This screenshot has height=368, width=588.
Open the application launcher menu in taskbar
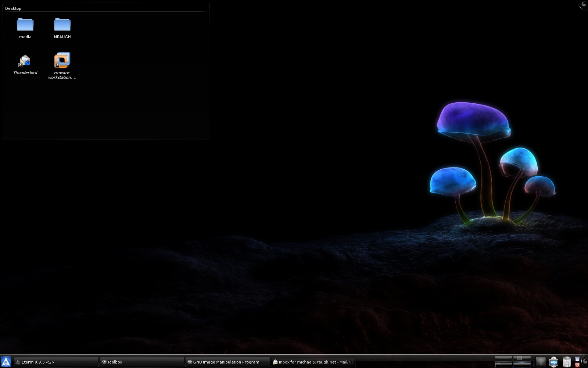6,362
